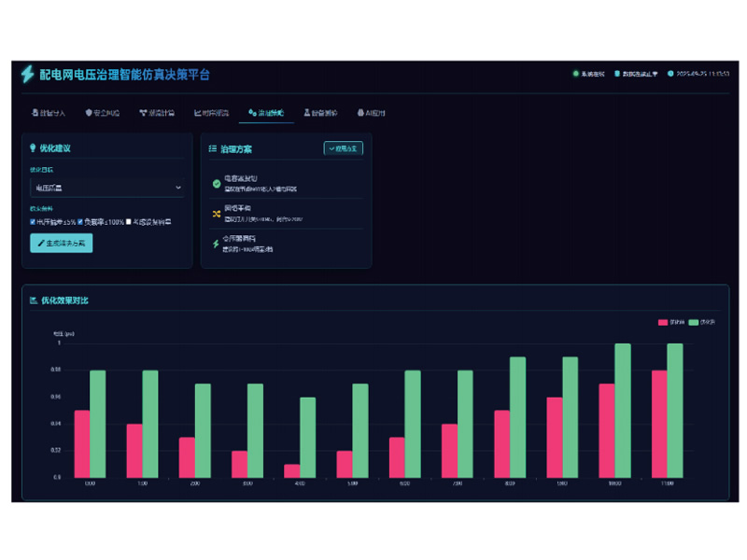Image resolution: width=747 pixels, height=560 pixels.
Task: Enable the third unchecked constraint checkbox
Action: click(x=129, y=222)
